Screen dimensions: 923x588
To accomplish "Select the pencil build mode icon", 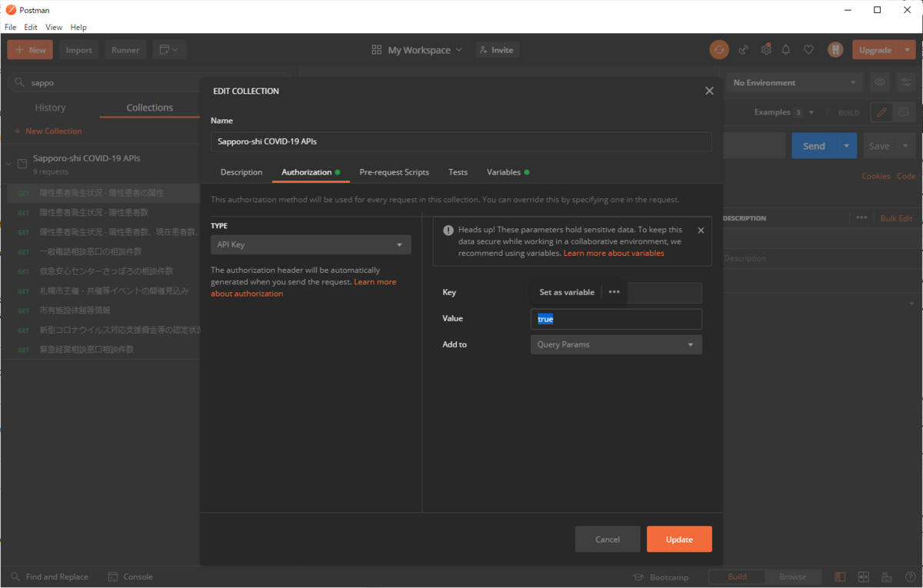I will click(881, 112).
